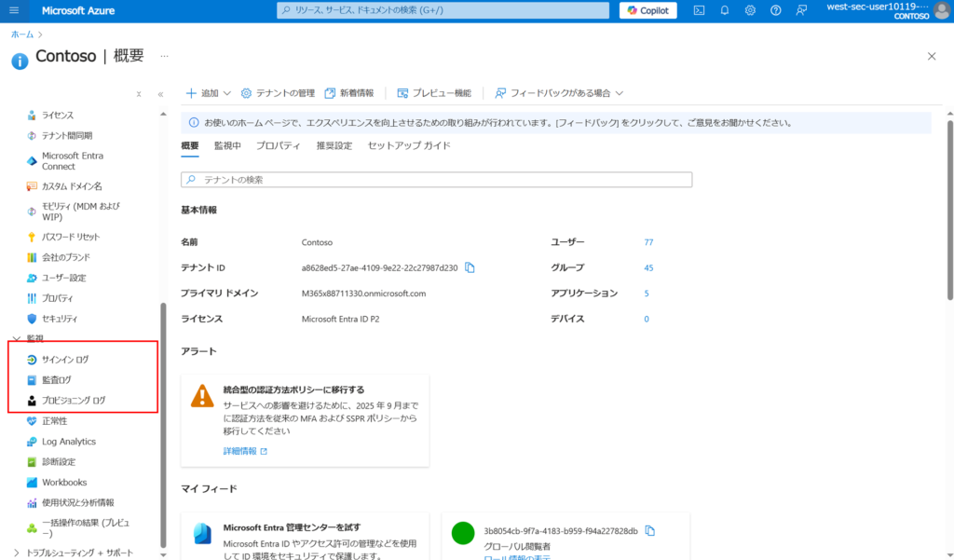Open the ellipsis more options next to title

(164, 56)
